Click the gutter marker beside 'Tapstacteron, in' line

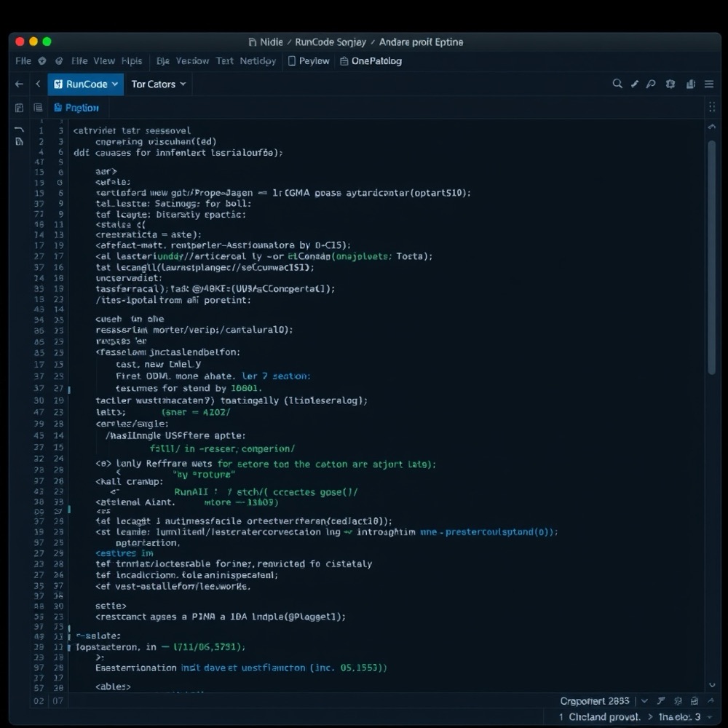click(69, 648)
